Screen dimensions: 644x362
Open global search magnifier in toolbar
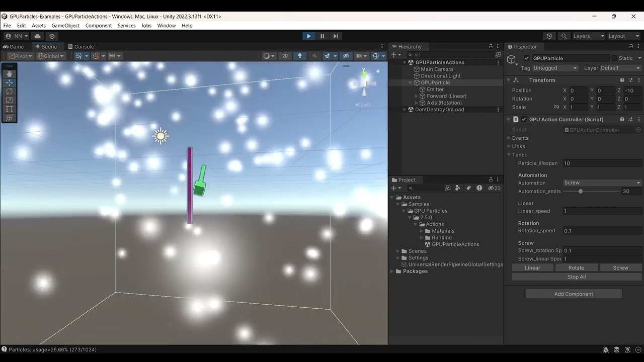click(x=564, y=36)
